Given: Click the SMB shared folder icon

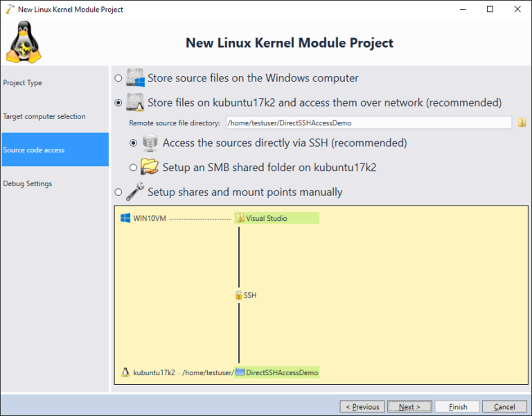Looking at the screenshot, I should (150, 167).
